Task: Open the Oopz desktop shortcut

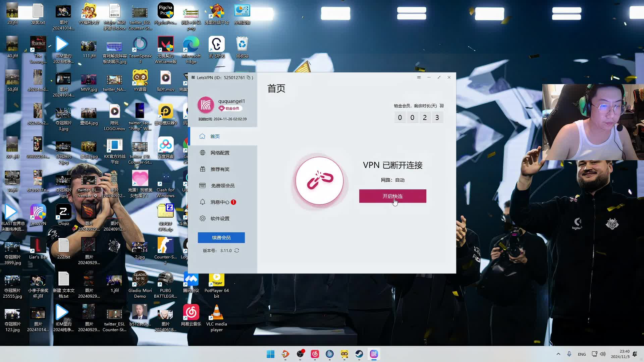Action: click(63, 215)
